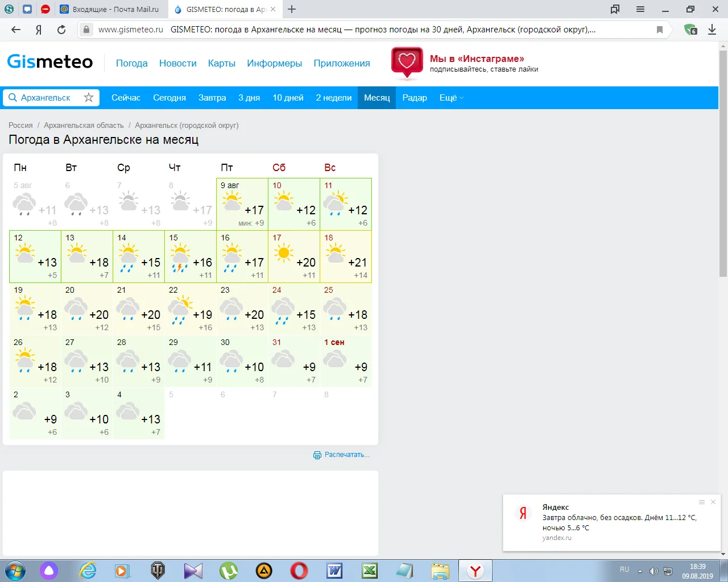
Task: Open the Погода menu link
Action: pos(132,63)
